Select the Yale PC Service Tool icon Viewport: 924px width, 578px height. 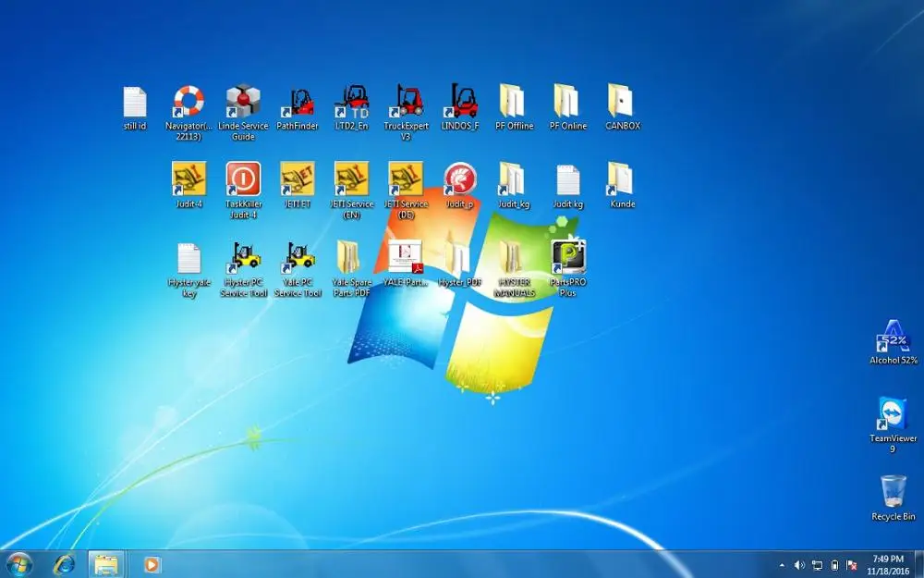click(297, 257)
